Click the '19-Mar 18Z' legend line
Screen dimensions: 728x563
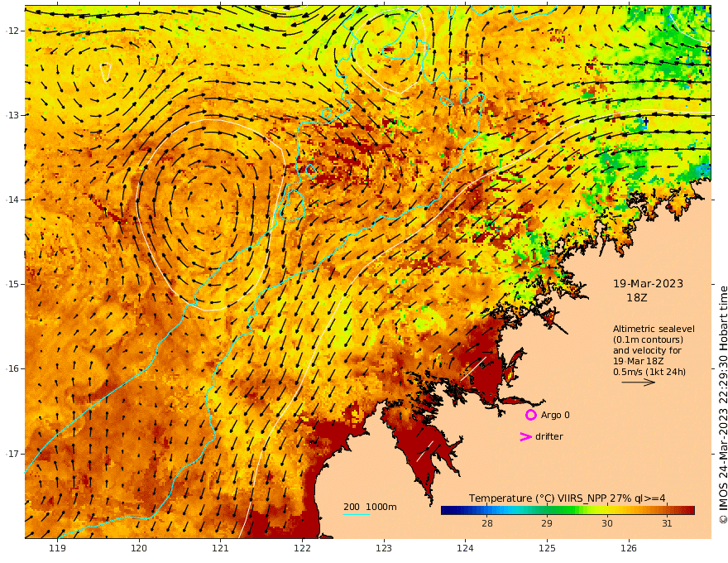[639, 361]
